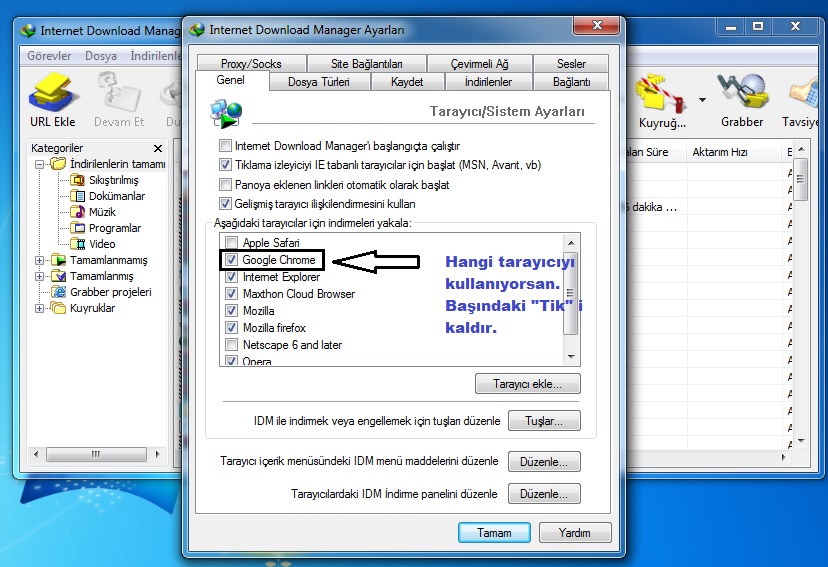Image resolution: width=828 pixels, height=567 pixels.
Task: Click the Tuşlar... button
Action: click(544, 421)
